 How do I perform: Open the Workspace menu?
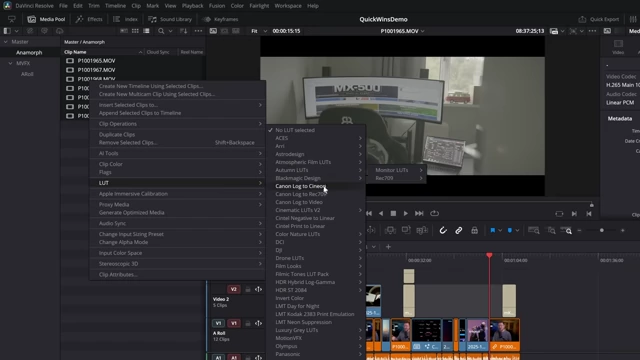point(288,6)
